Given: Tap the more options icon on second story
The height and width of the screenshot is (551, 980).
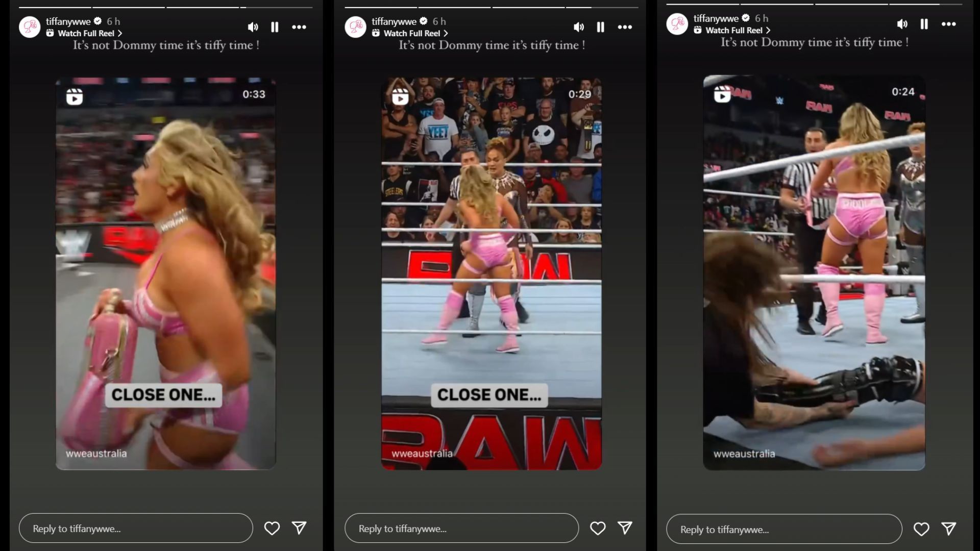Looking at the screenshot, I should pos(625,27).
